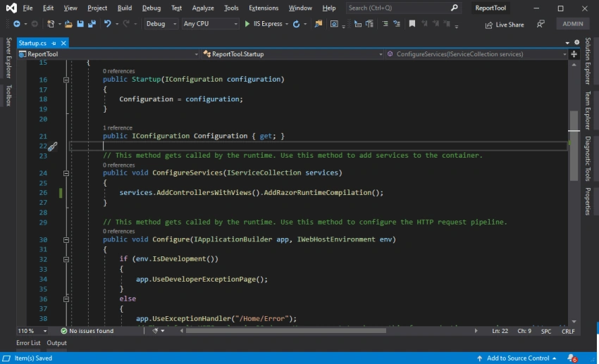Click the Search (Ctrl+Q) box
The height and width of the screenshot is (364, 599).
(x=403, y=8)
